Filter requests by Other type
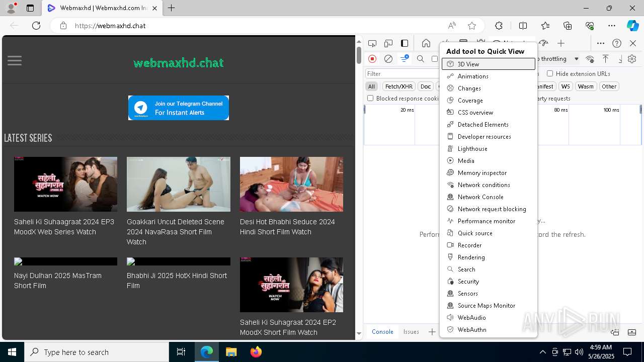 [609, 86]
